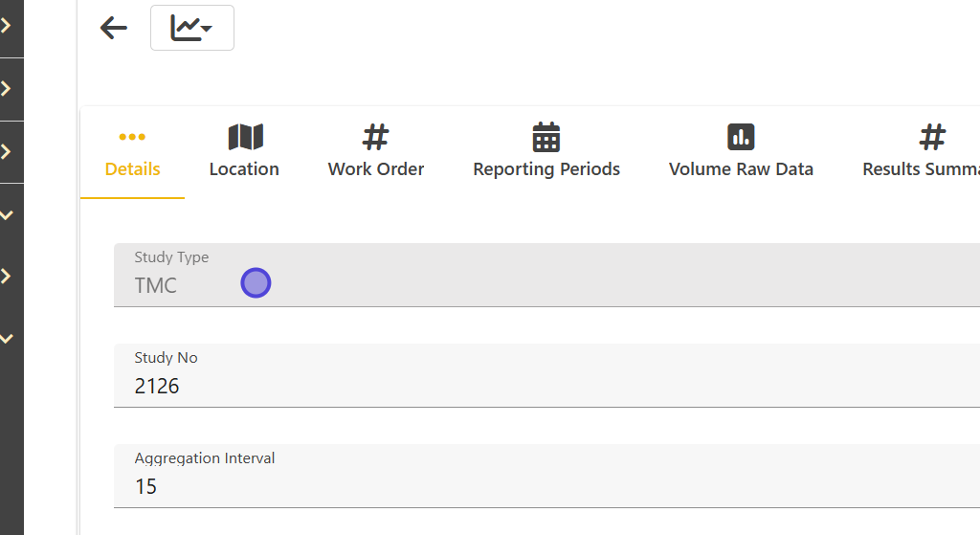This screenshot has width=980, height=535.
Task: Click the three-dots icon above Details
Action: [132, 138]
